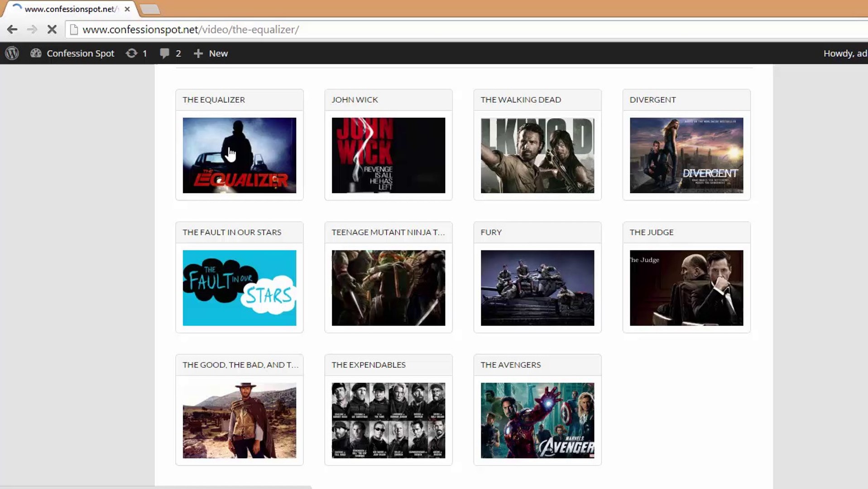The width and height of the screenshot is (868, 489).
Task: Open the pending updates icon
Action: tap(131, 53)
